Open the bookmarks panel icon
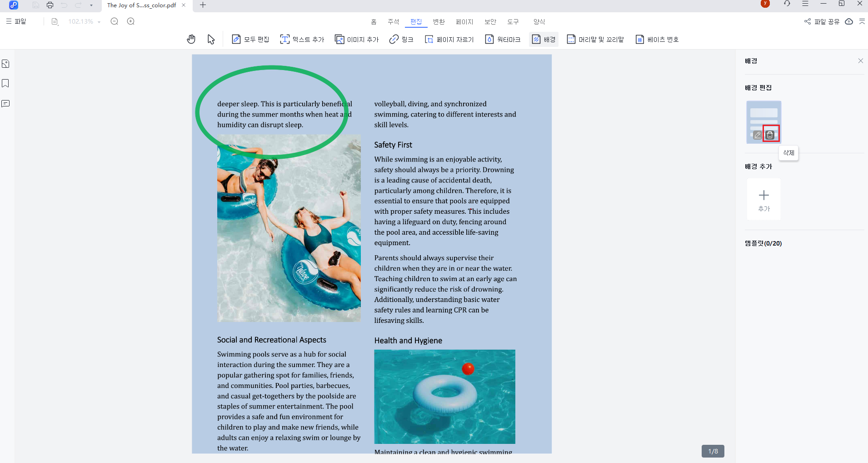The height and width of the screenshot is (463, 868). point(6,84)
